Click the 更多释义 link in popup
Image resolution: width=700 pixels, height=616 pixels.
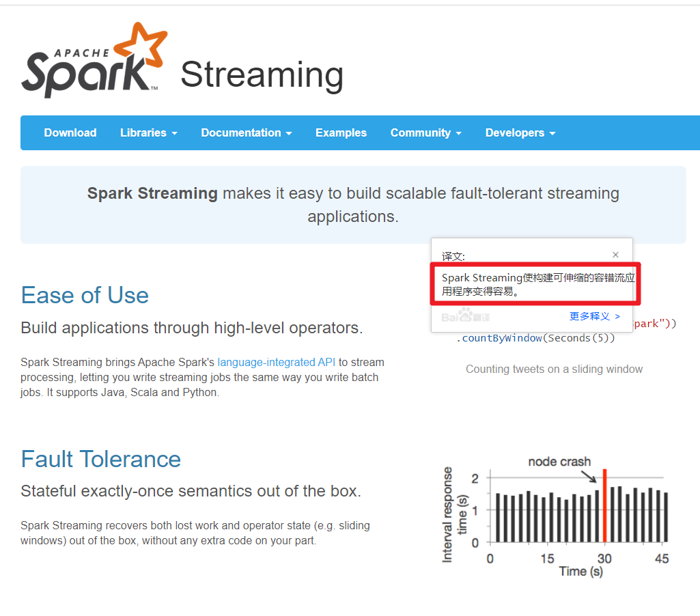pyautogui.click(x=595, y=316)
